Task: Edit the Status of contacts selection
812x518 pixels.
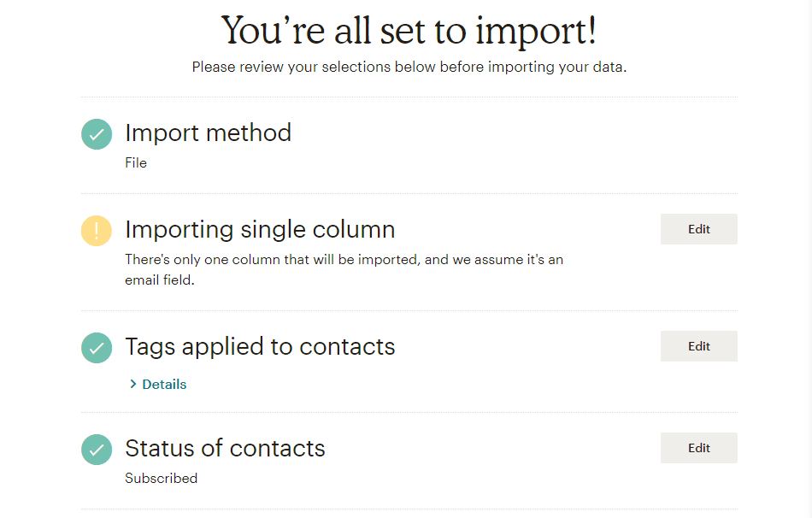Action: click(x=698, y=448)
